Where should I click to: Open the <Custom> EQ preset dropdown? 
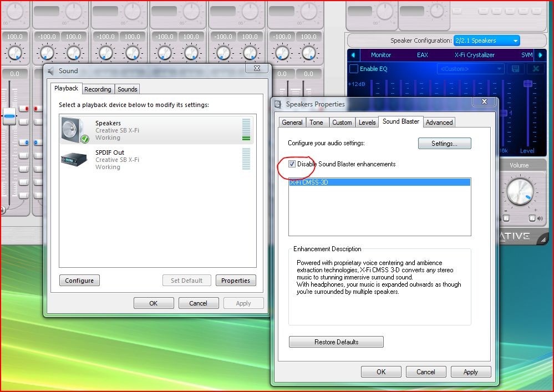point(470,69)
